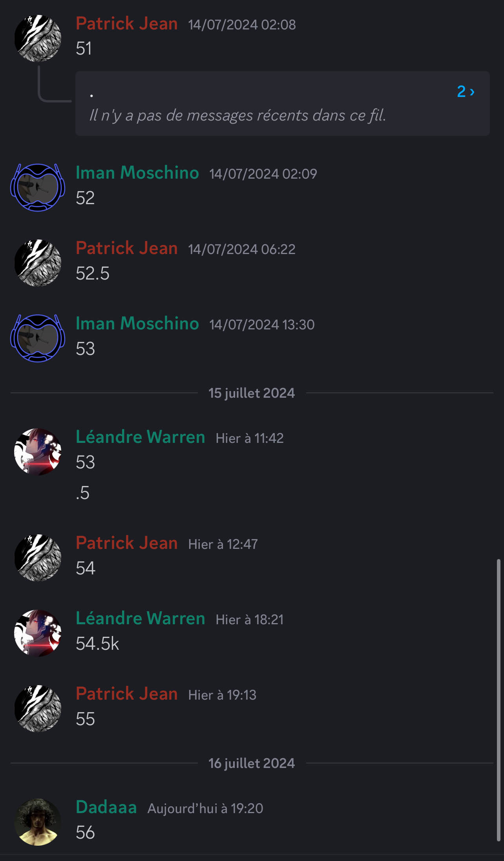
Task: Click the vertical scrollbar thumb
Action: 499,700
